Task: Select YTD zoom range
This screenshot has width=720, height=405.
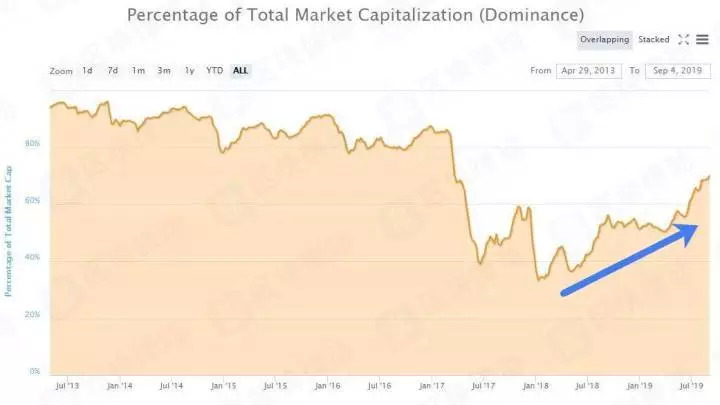Action: (x=214, y=71)
